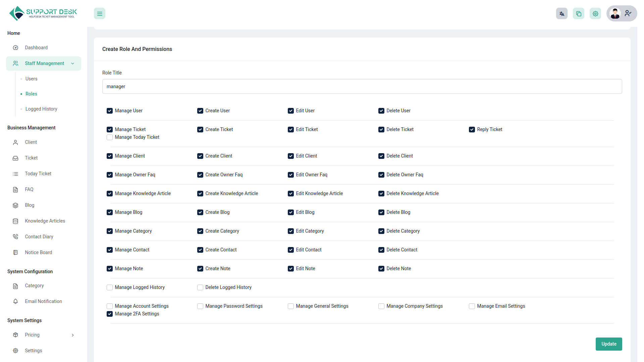Open settings via the gear icon in the header

click(x=595, y=13)
